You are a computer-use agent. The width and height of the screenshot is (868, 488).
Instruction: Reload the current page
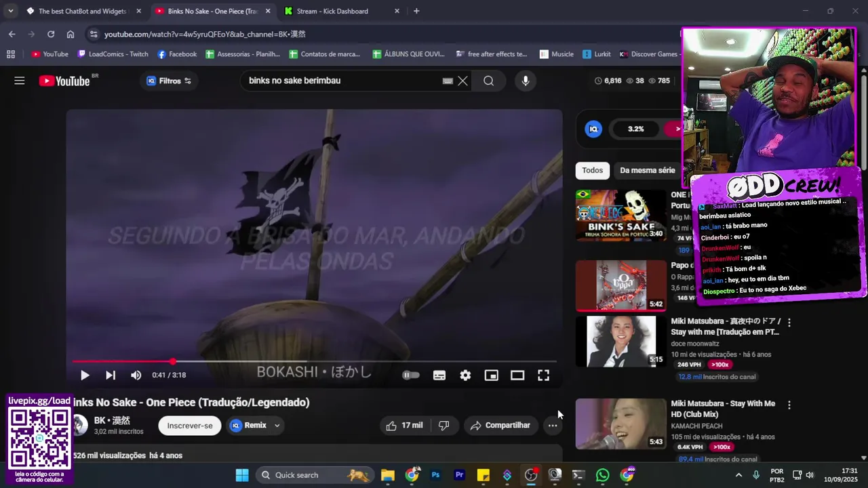coord(51,34)
